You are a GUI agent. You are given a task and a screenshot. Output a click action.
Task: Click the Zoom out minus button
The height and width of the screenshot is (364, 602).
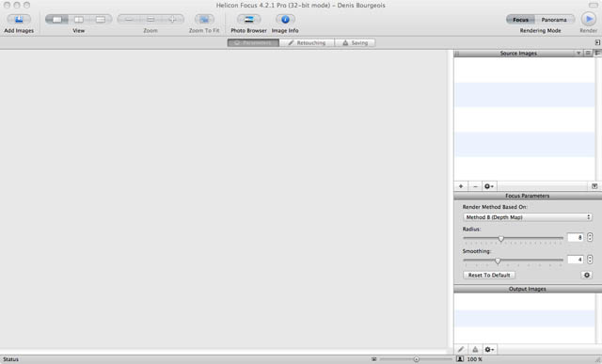(129, 19)
